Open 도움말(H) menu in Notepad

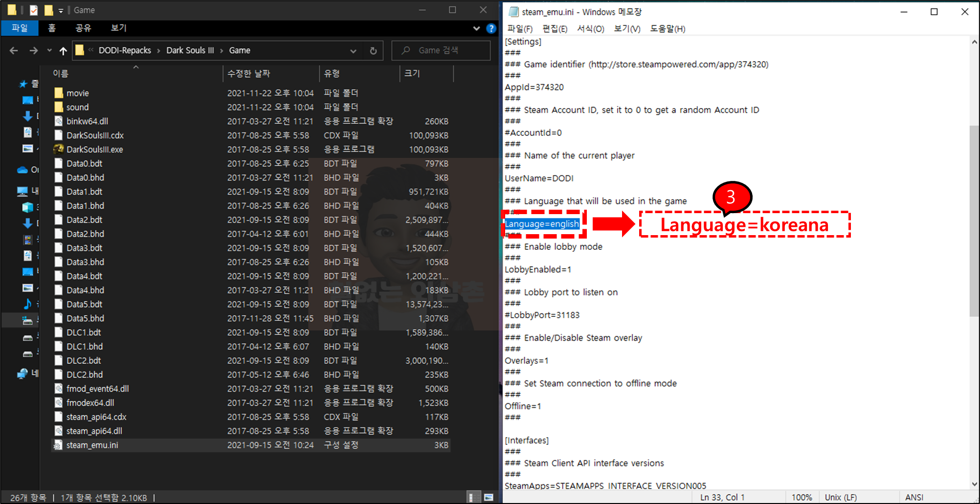[x=668, y=29]
